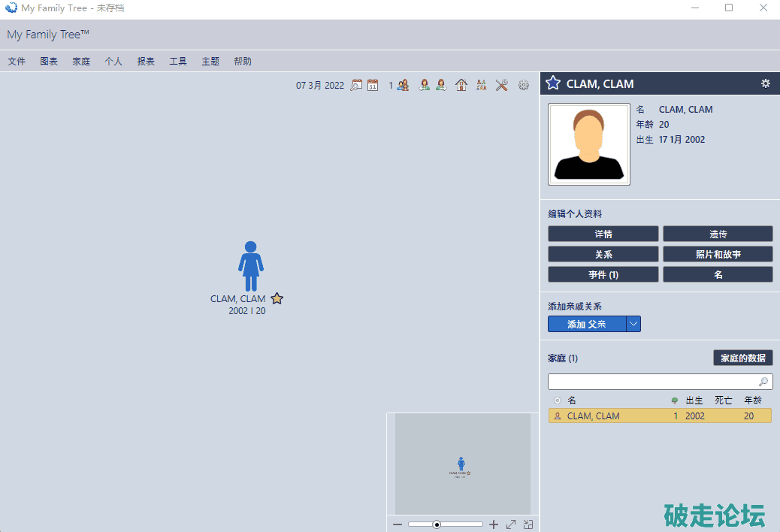
Task: Click the calendar search icon beside the date
Action: 356,86
